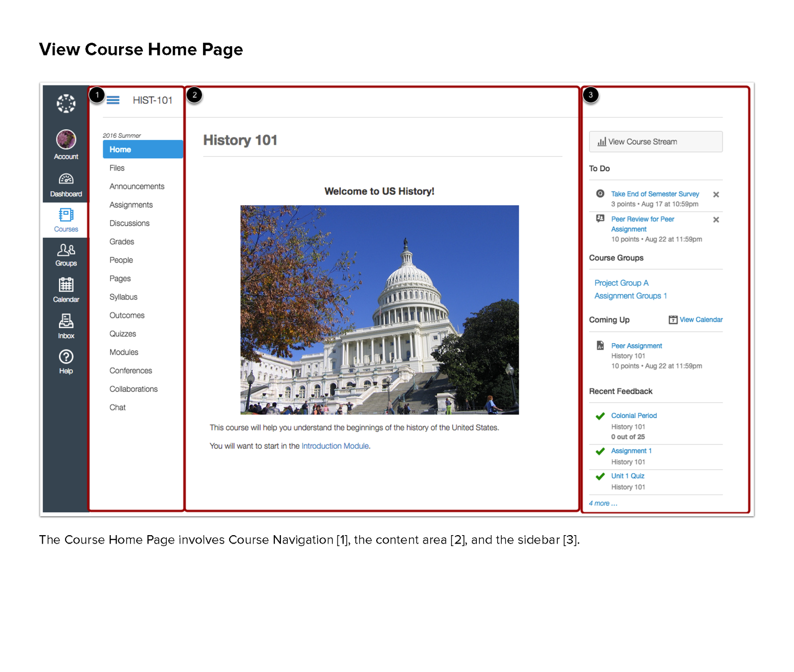Go to the Dashboard
Viewport: 794px width, 672px height.
(x=66, y=185)
